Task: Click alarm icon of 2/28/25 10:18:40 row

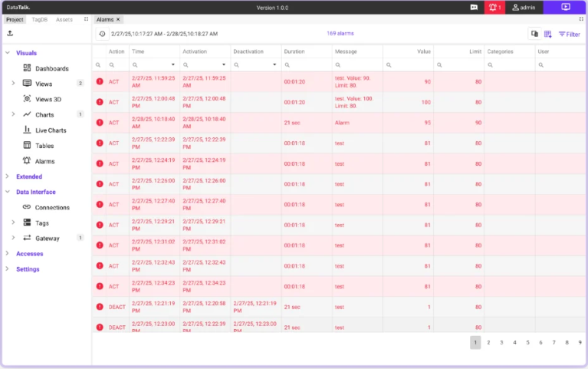Action: coord(100,123)
